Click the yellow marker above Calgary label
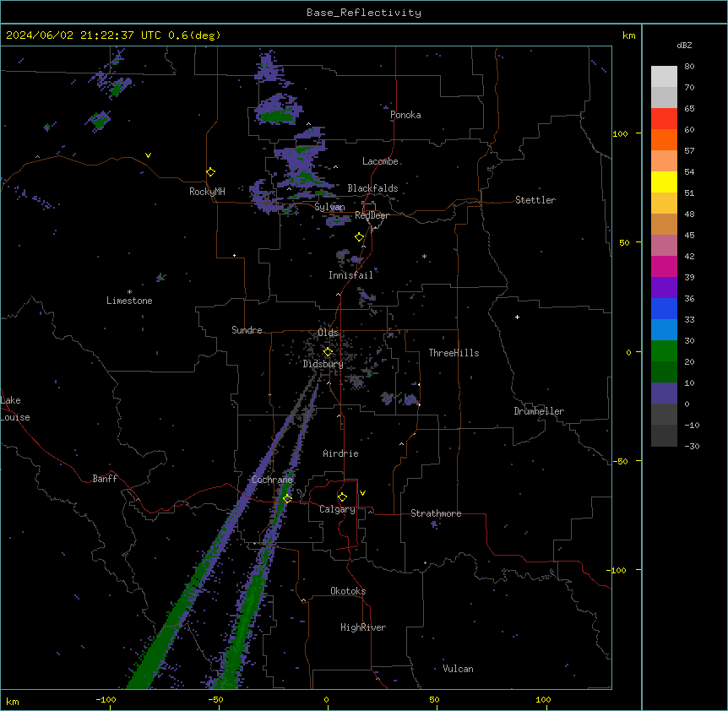 click(342, 497)
